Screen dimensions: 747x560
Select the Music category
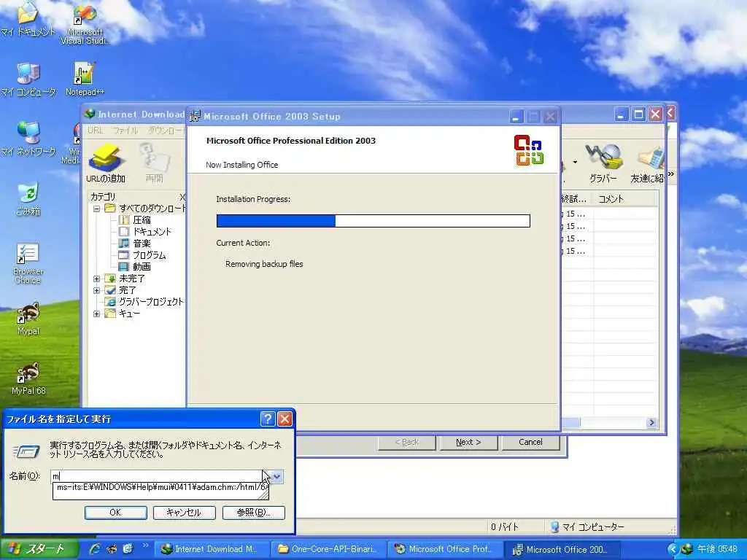(x=135, y=244)
